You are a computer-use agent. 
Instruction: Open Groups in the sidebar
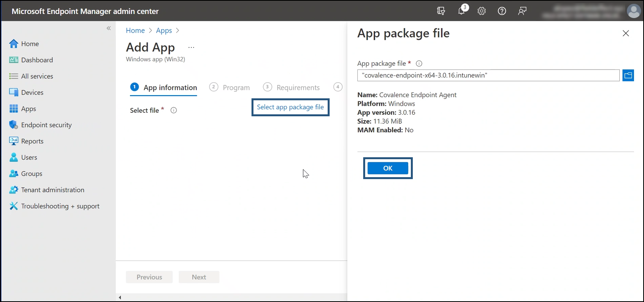[x=25, y=174]
